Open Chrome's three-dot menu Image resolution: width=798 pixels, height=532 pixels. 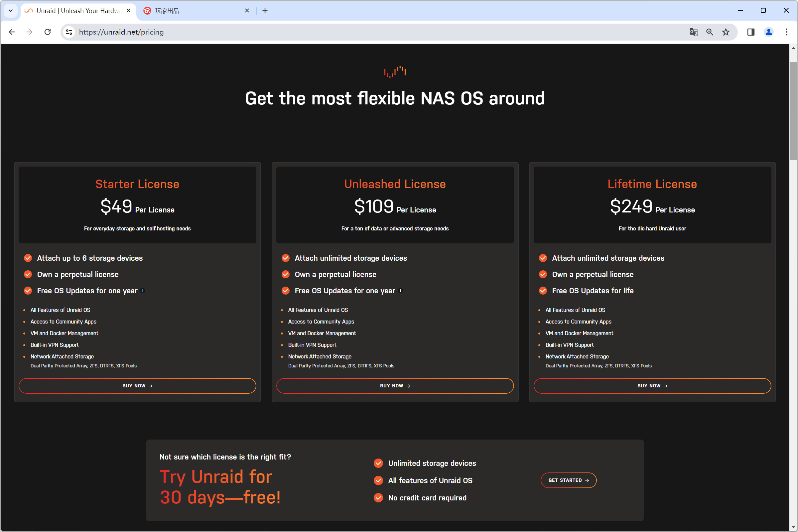[786, 32]
